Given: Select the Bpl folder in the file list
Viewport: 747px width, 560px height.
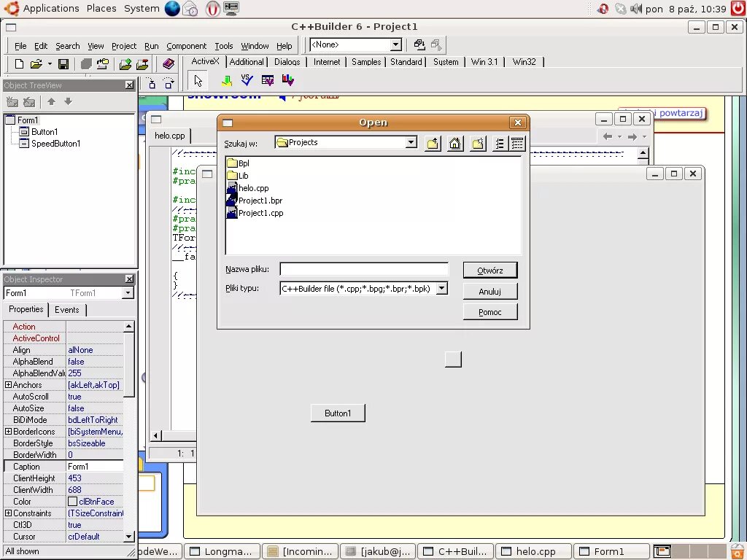Looking at the screenshot, I should click(x=239, y=163).
